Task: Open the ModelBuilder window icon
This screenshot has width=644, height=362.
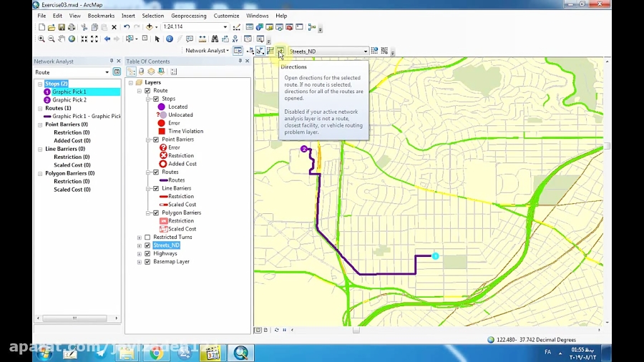Action: pos(312,27)
